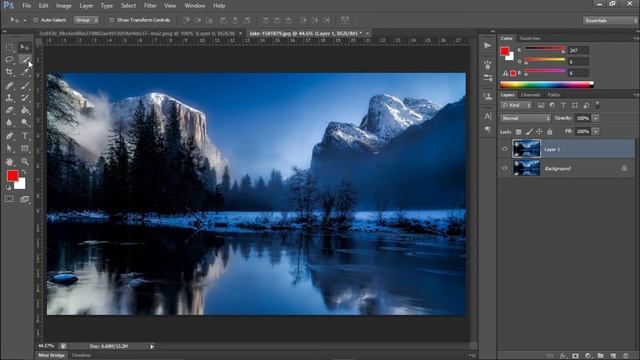Viewport: 640px width, 360px height.
Task: Select the Eraser tool
Action: tap(9, 110)
